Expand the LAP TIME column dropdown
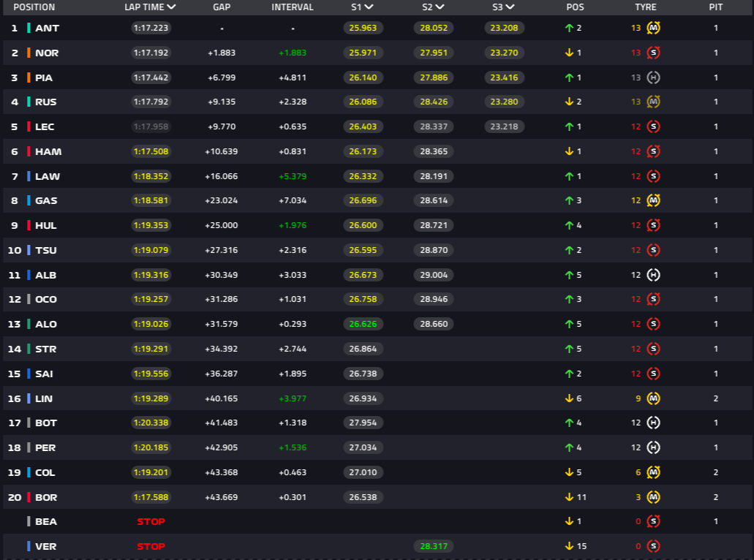This screenshot has height=560, width=754. click(171, 7)
